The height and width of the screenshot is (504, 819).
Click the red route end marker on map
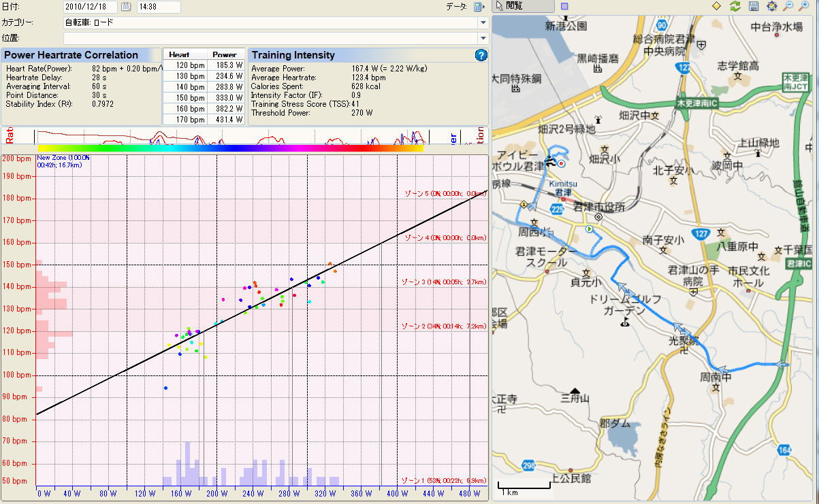561,164
